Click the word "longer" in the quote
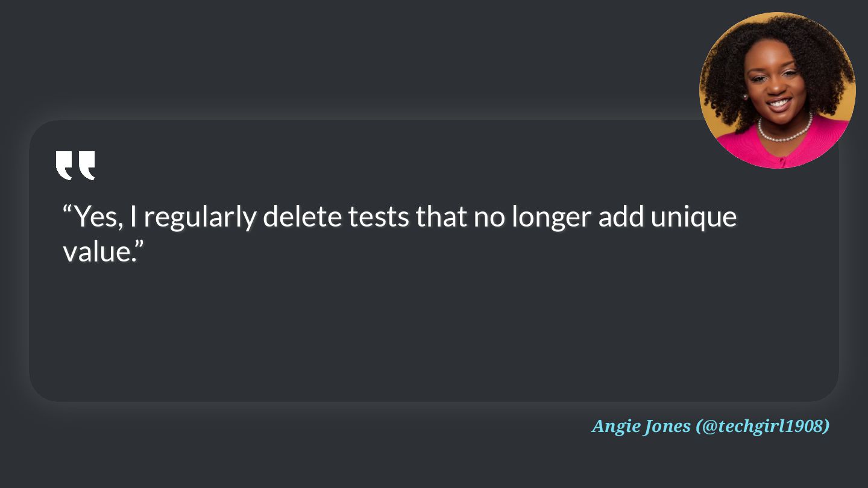 [x=551, y=218]
